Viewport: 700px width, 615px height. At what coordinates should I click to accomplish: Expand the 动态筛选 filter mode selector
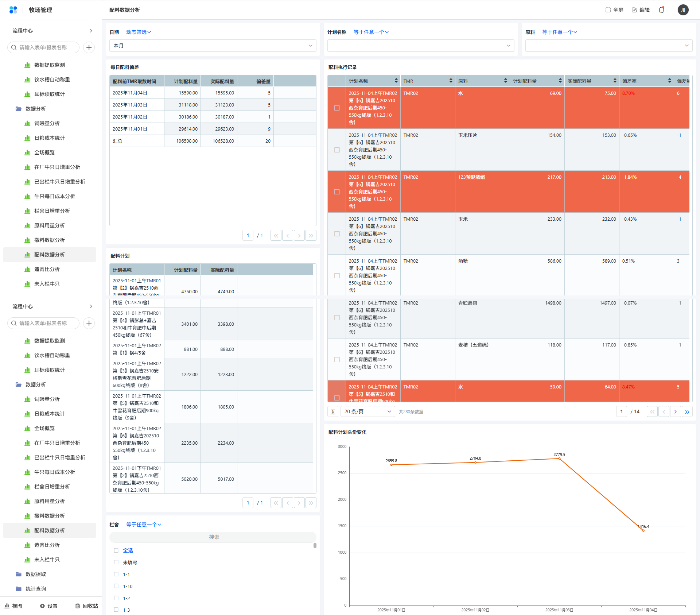pos(139,32)
